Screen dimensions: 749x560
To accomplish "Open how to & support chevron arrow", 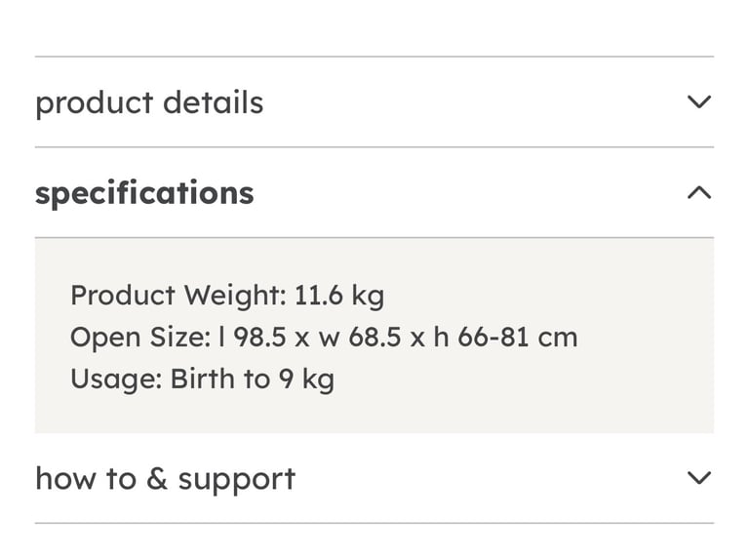I will point(699,478).
